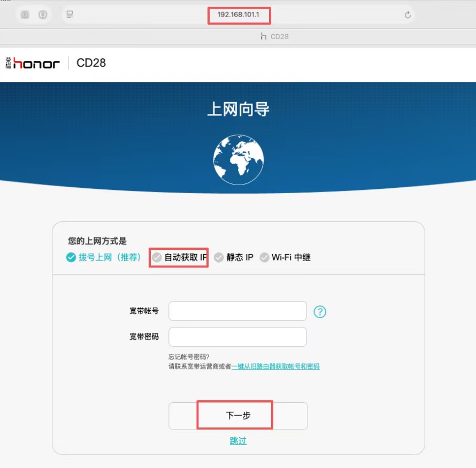The height and width of the screenshot is (468, 476).
Task: Click the first round browser toolbar icon
Action: (25, 14)
